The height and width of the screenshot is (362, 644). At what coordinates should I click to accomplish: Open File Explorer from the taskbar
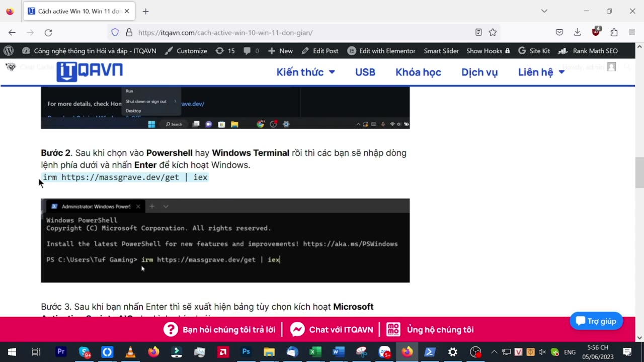coord(269,352)
